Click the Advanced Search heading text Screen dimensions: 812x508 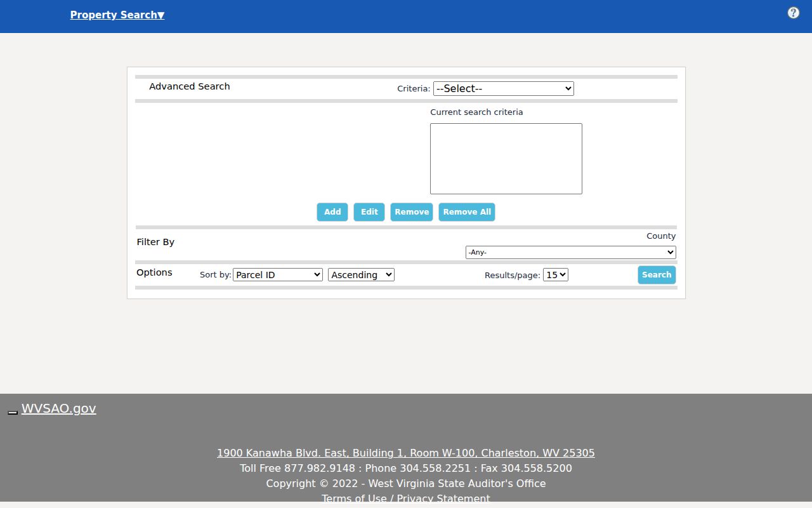coord(190,86)
